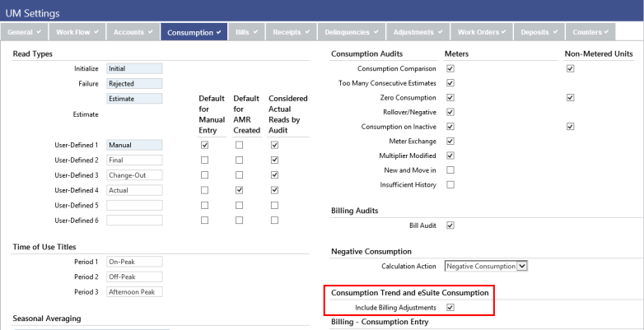Click the User-Defined 5 text field
The width and height of the screenshot is (644, 330).
click(x=135, y=204)
